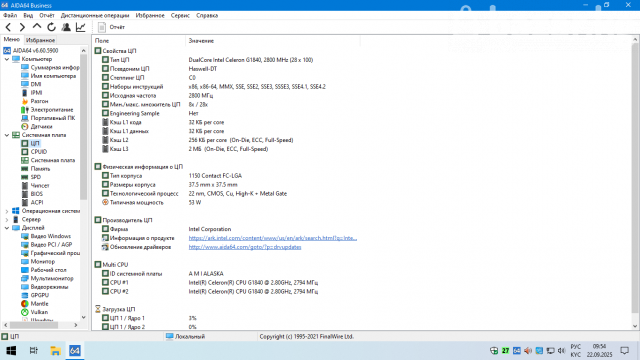
Task: Switch to the Избранное sidebar tab
Action: [40, 40]
